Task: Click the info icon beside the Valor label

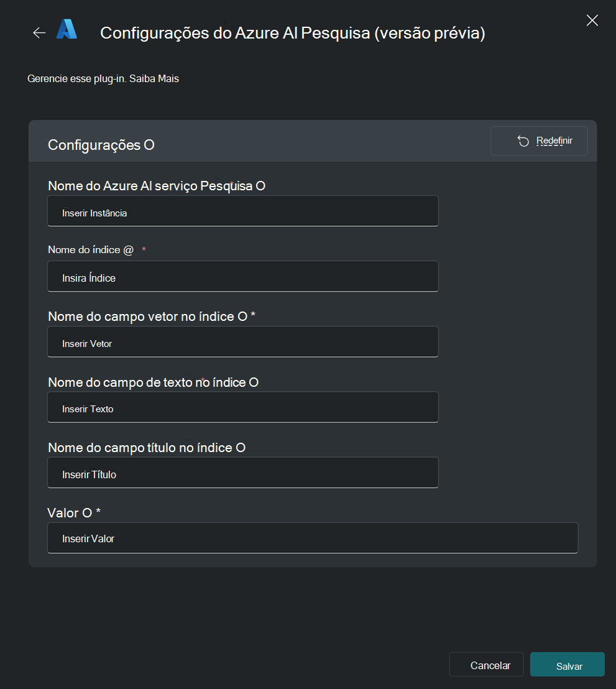Action: (87, 513)
